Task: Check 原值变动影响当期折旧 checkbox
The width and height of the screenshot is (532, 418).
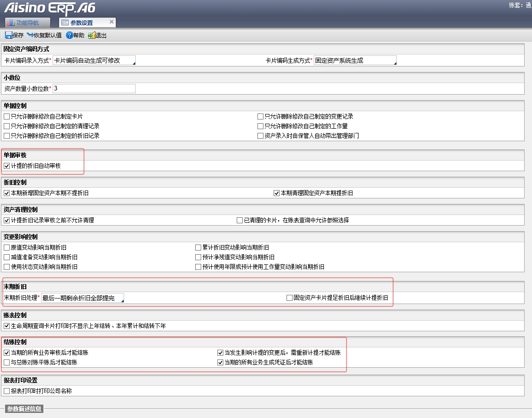Action: [6, 248]
